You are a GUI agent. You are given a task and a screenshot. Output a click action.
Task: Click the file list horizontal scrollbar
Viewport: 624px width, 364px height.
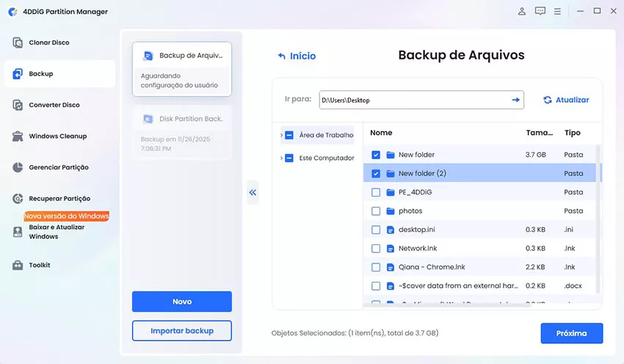click(x=447, y=305)
